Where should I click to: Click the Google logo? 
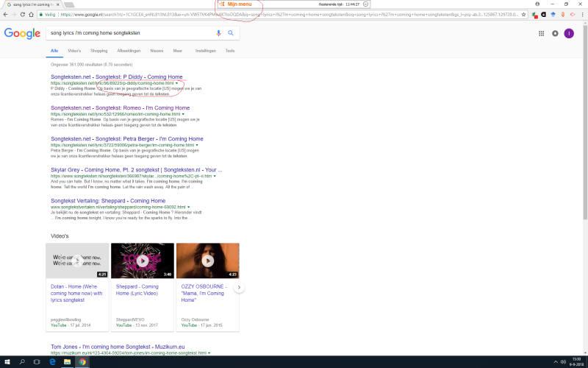[x=22, y=33]
